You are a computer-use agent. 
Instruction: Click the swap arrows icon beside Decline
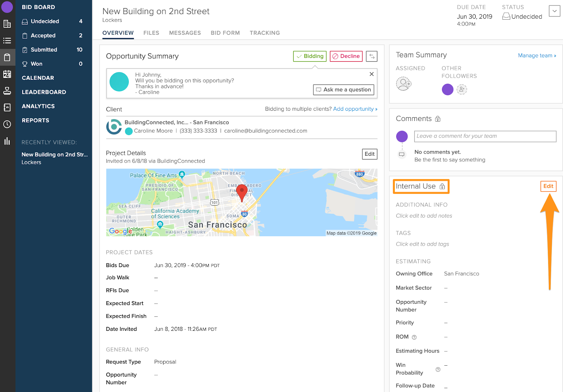coord(372,56)
